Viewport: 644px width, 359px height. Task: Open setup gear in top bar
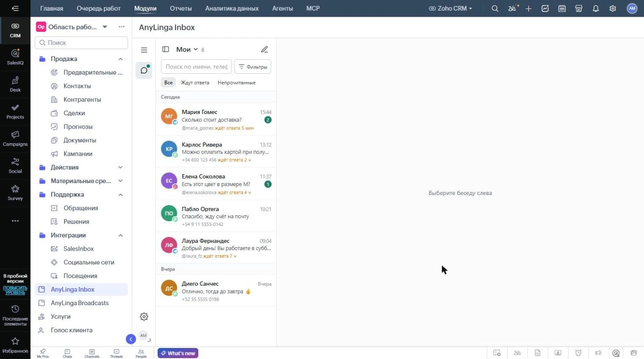[613, 8]
